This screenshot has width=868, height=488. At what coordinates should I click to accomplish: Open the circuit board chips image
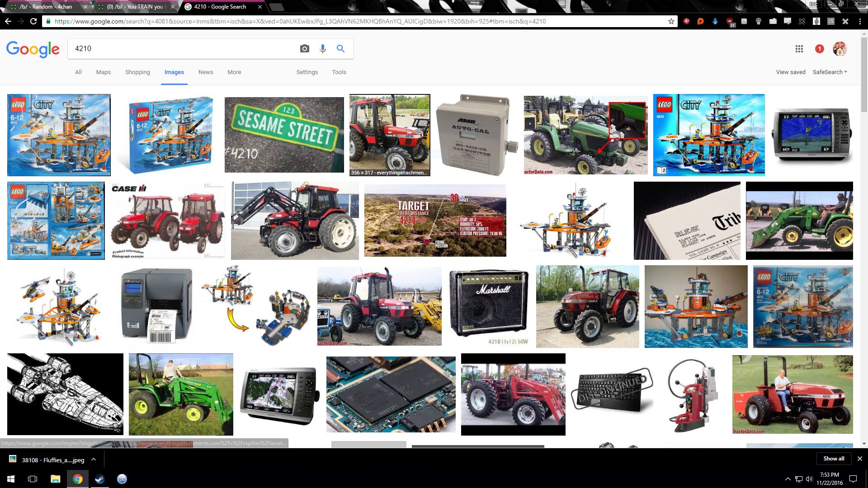click(x=391, y=394)
